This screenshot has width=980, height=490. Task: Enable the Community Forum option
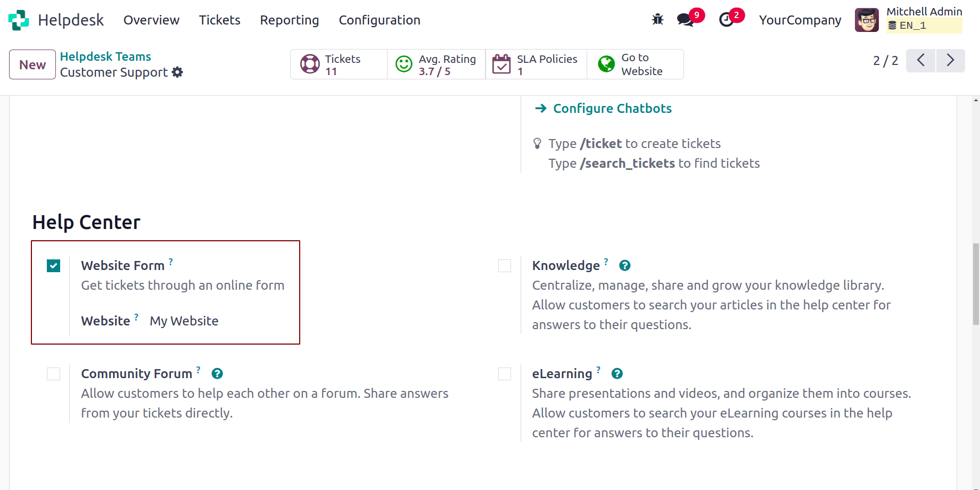coord(53,373)
